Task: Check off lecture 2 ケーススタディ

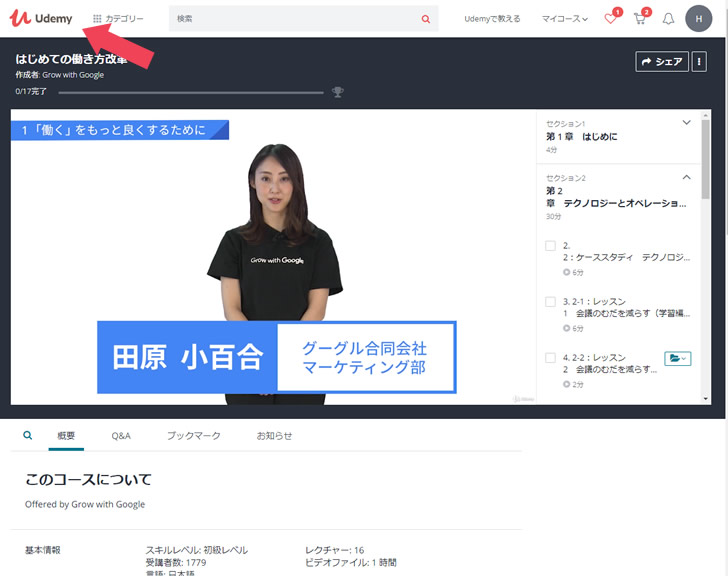Action: pos(550,246)
